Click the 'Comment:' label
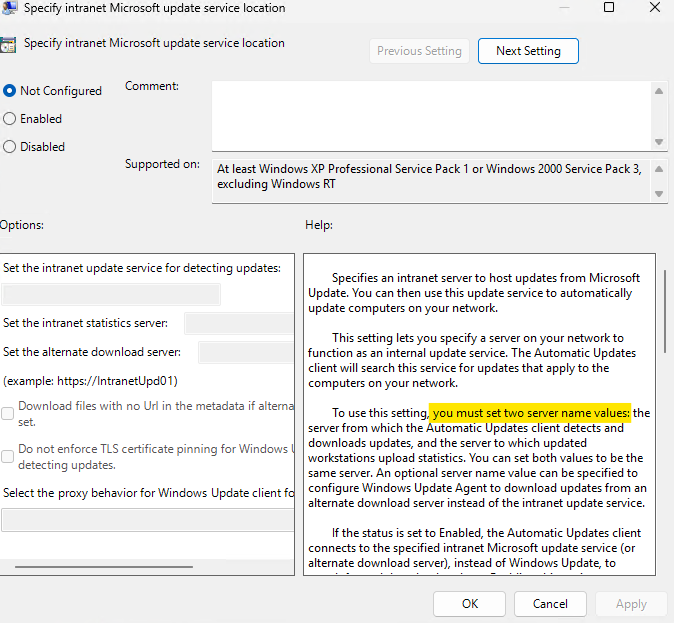 pos(152,86)
